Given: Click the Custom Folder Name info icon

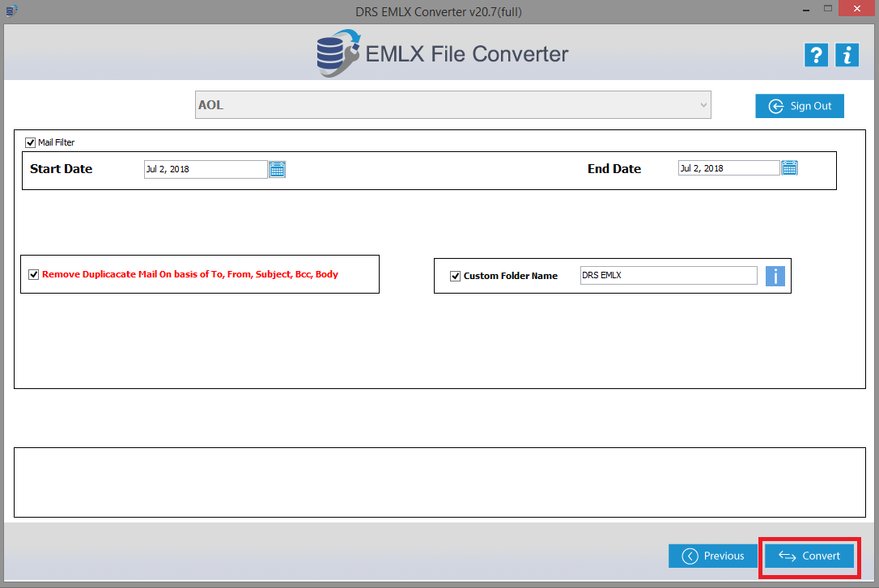Looking at the screenshot, I should coord(775,276).
